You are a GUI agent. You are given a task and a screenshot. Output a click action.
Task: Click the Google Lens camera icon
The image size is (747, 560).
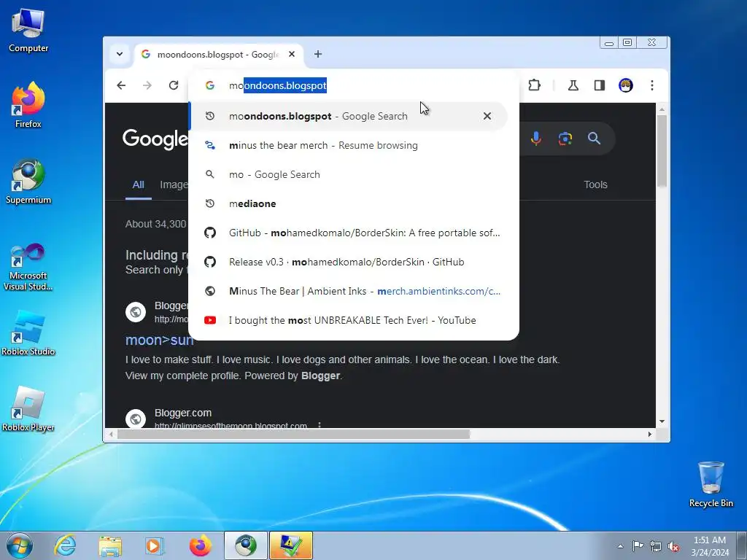[565, 138]
